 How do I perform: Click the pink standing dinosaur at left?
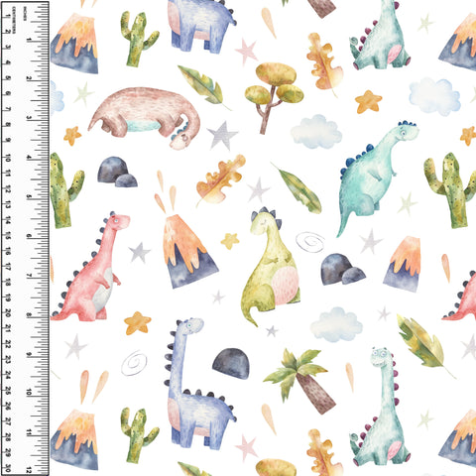tap(90, 267)
